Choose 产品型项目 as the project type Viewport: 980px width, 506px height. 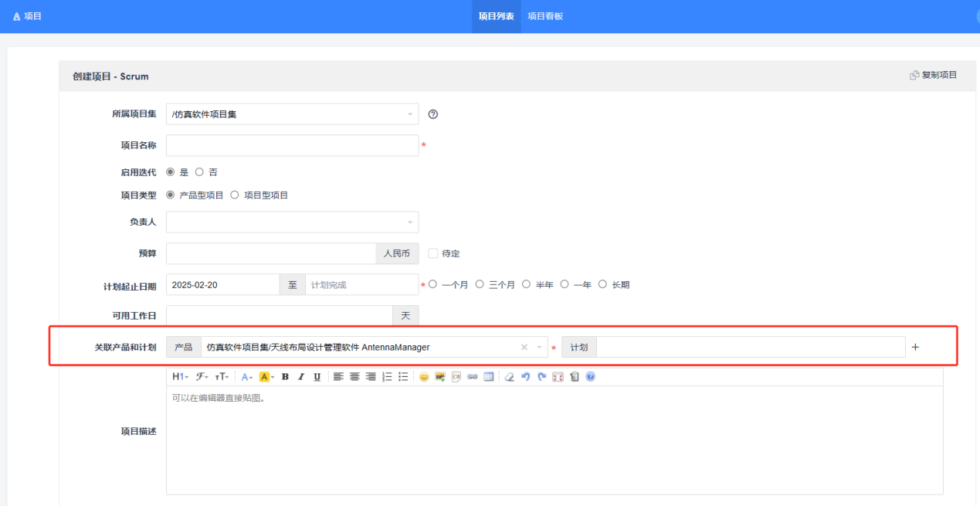(x=171, y=195)
